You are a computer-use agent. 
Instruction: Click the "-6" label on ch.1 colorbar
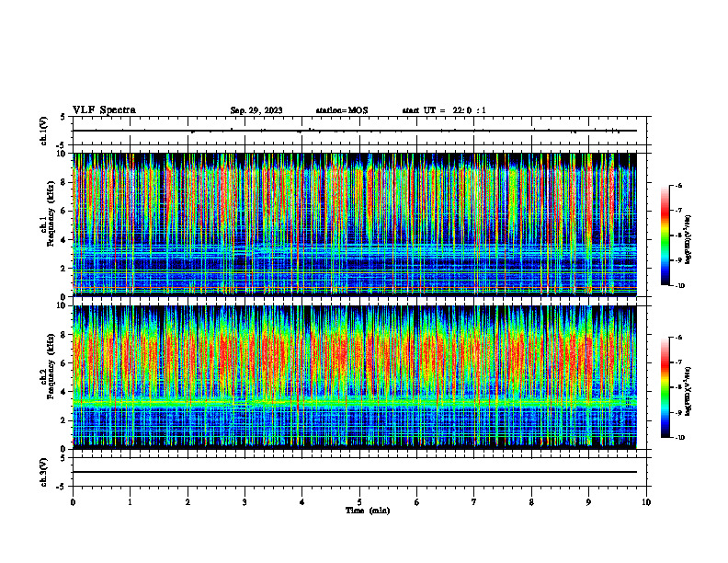click(x=678, y=185)
